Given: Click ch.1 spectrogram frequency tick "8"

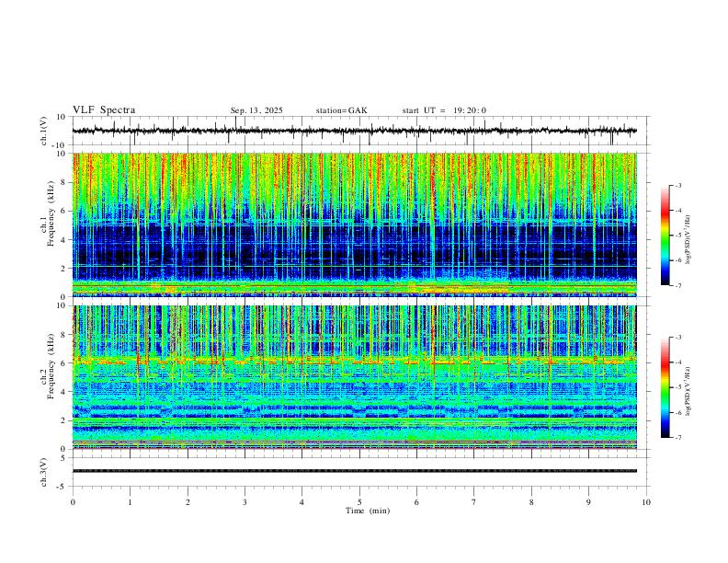Looking at the screenshot, I should (63, 182).
